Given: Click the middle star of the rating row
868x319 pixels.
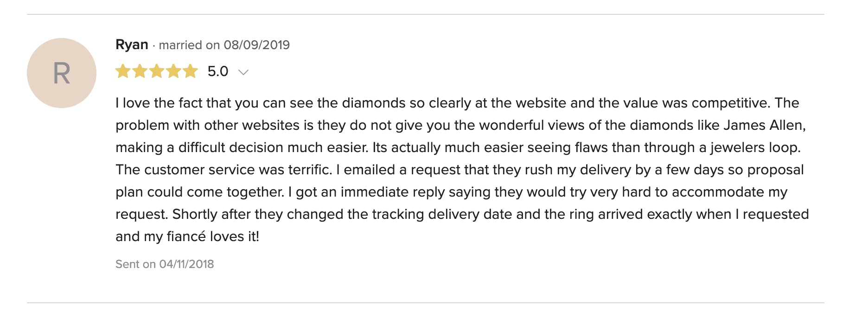Looking at the screenshot, I should [x=157, y=71].
